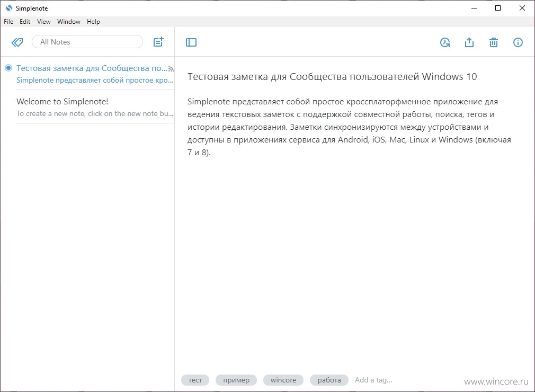Click the All Notes search field
The width and height of the screenshot is (535, 392).
[x=87, y=42]
